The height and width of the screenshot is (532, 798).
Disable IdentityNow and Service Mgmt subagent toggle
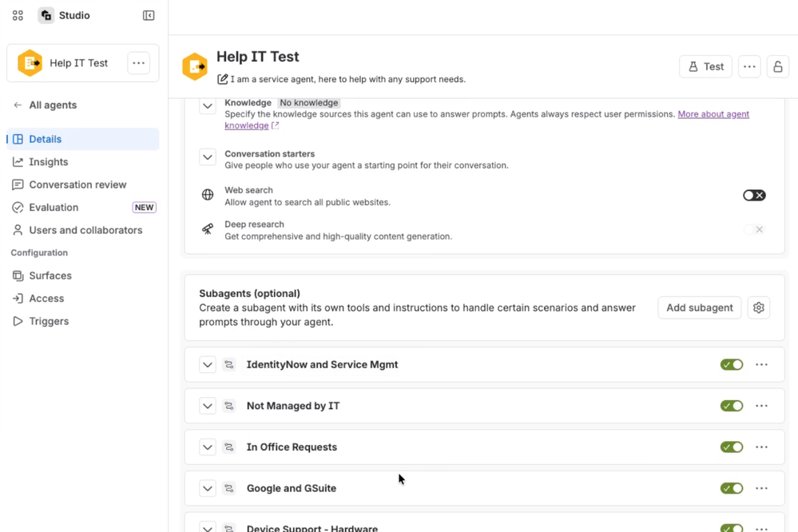tap(732, 364)
